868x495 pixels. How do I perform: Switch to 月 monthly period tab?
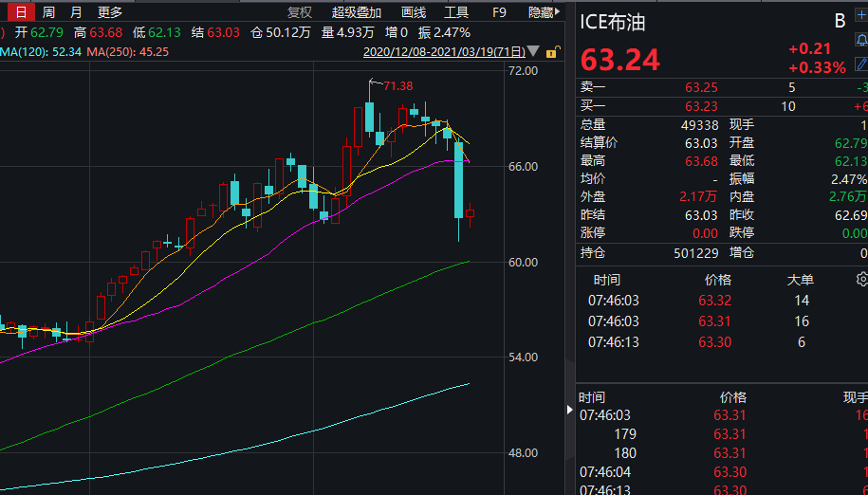tap(76, 12)
